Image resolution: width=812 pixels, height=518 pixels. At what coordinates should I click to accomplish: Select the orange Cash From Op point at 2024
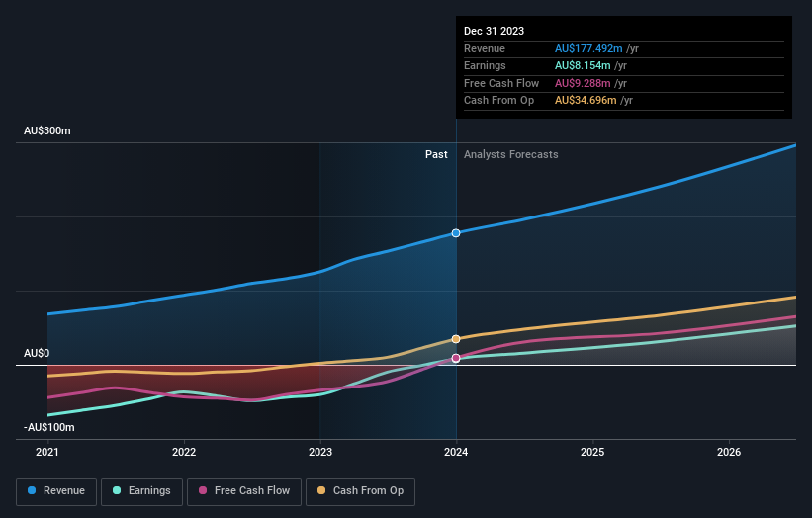(456, 339)
